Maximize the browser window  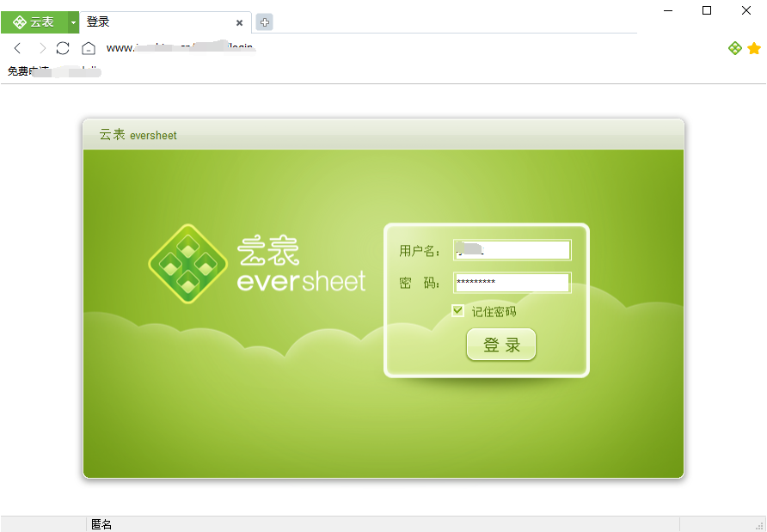(x=707, y=10)
